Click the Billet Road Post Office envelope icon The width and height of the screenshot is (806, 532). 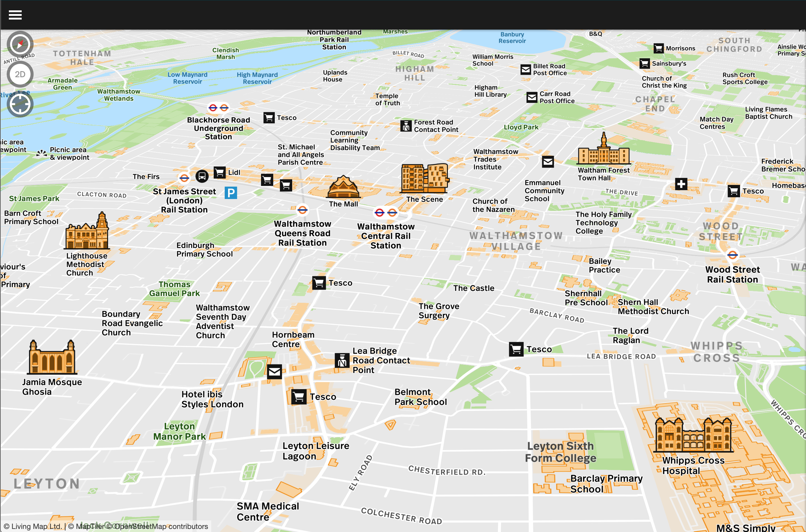pyautogui.click(x=526, y=70)
